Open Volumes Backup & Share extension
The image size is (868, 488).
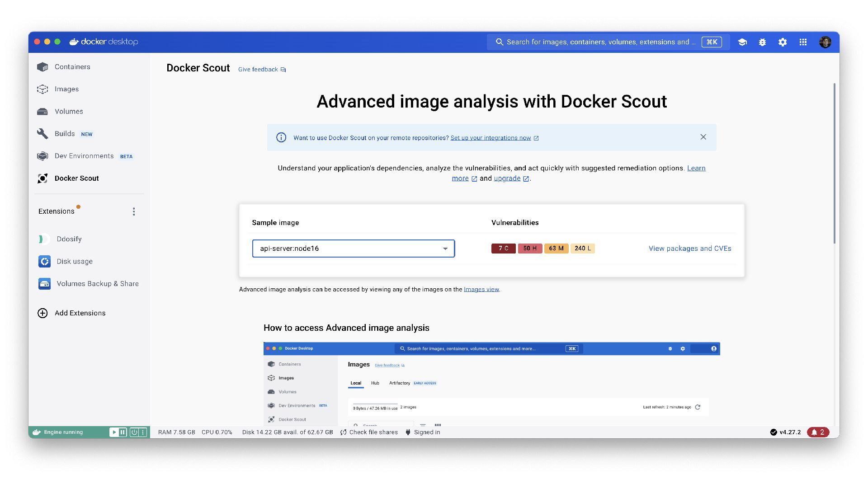97,284
